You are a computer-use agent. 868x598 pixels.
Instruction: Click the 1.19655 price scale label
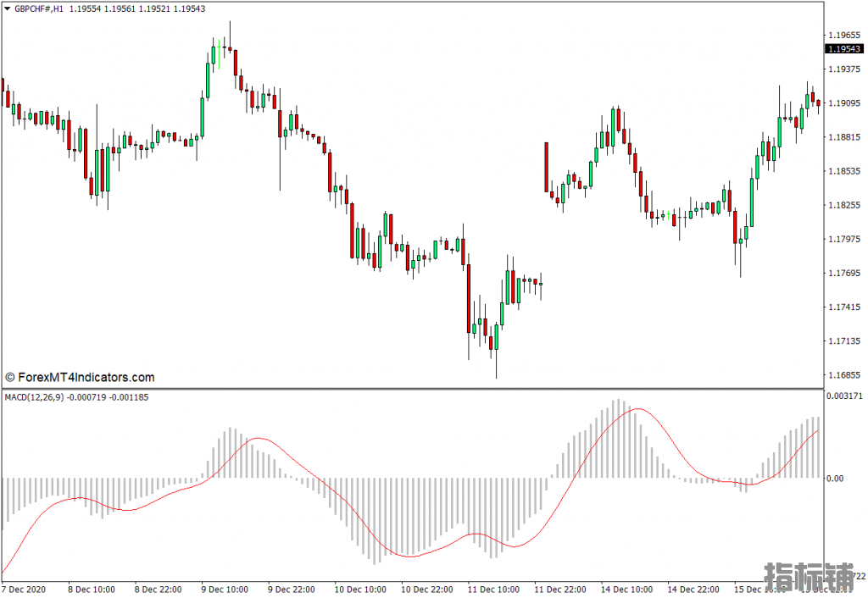coord(844,36)
